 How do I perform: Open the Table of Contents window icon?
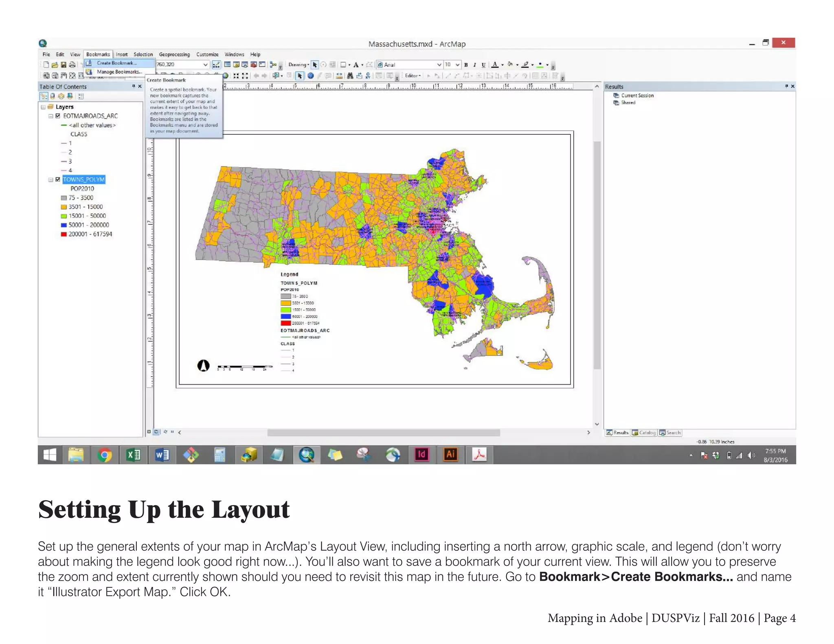pos(227,65)
